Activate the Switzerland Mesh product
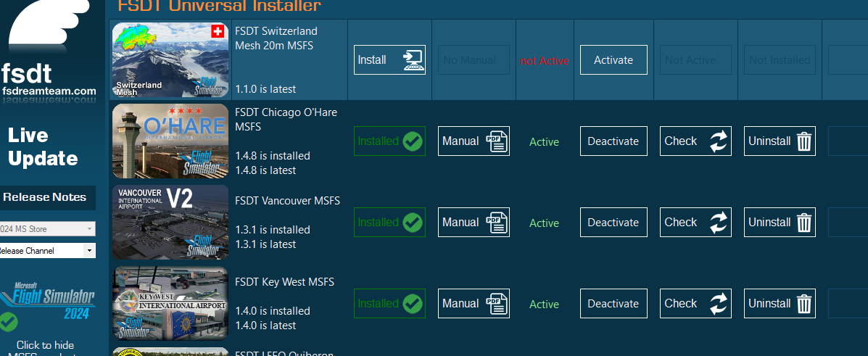Viewport: 868px width, 356px height. point(613,60)
